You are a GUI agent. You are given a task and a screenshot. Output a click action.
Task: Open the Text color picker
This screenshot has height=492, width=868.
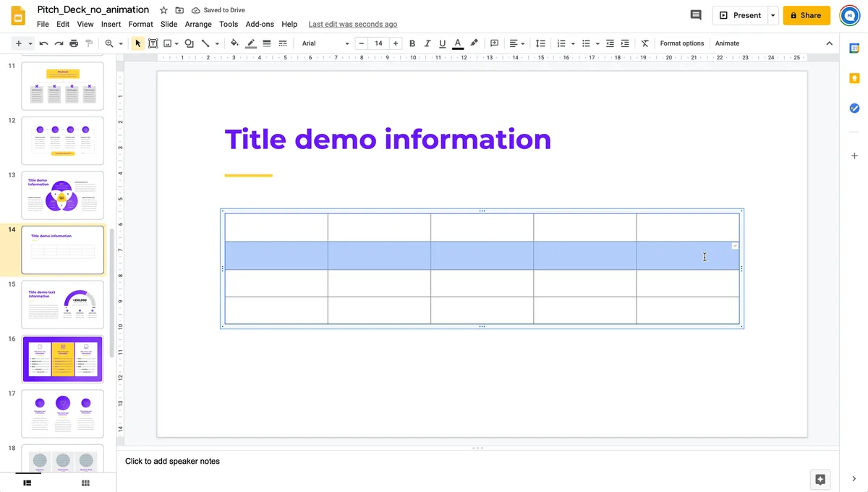point(457,43)
